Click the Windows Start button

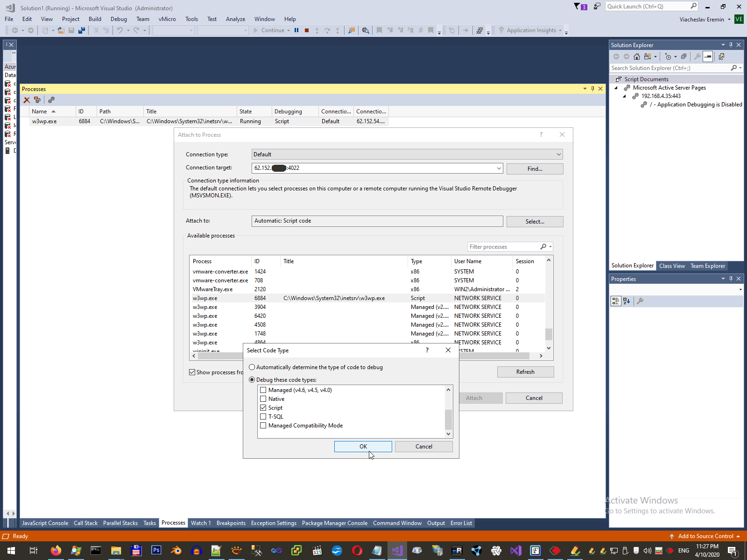tap(11, 551)
